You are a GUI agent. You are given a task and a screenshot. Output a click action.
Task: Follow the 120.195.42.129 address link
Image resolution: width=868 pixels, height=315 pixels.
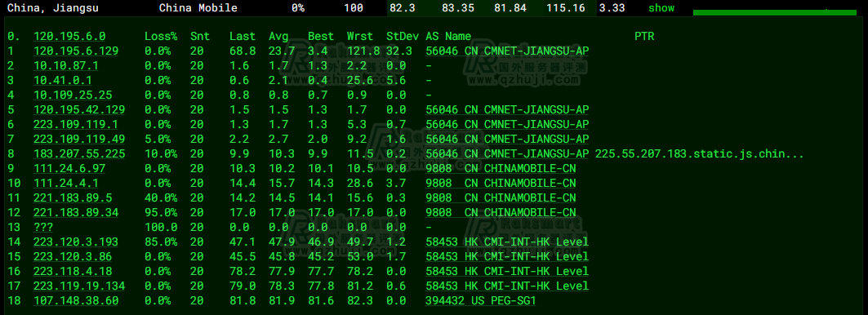click(79, 109)
